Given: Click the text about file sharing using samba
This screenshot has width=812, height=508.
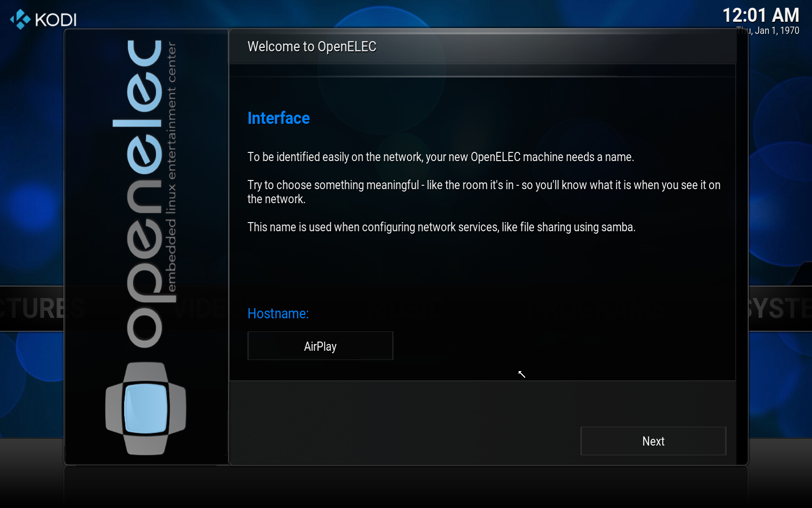Looking at the screenshot, I should tap(441, 227).
